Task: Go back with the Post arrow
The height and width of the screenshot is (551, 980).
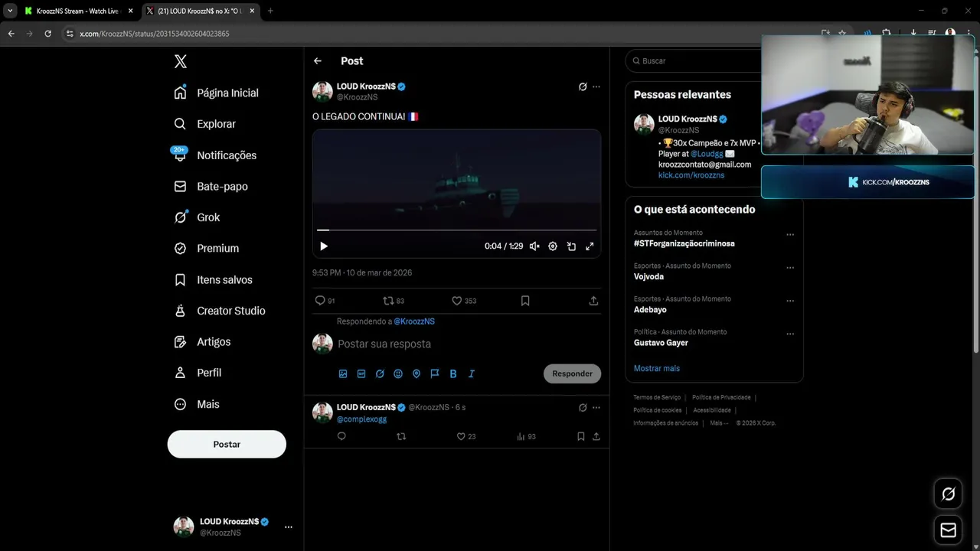Action: click(x=318, y=61)
